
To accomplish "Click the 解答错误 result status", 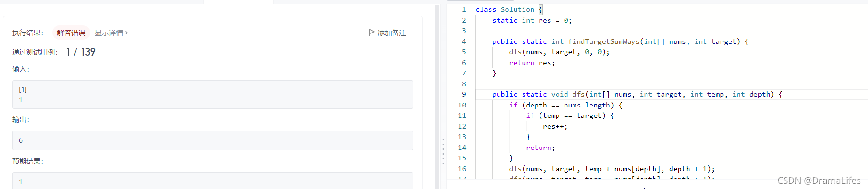I will click(x=71, y=33).
